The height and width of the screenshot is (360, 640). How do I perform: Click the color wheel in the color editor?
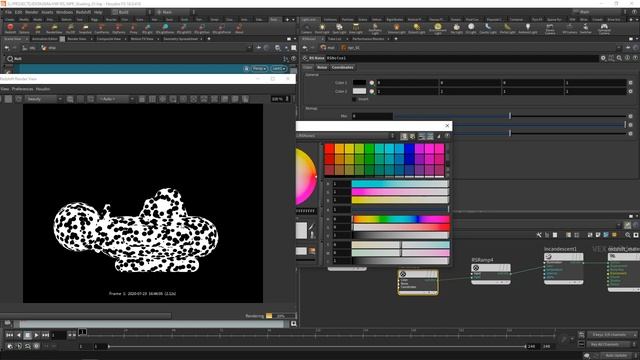(x=306, y=176)
